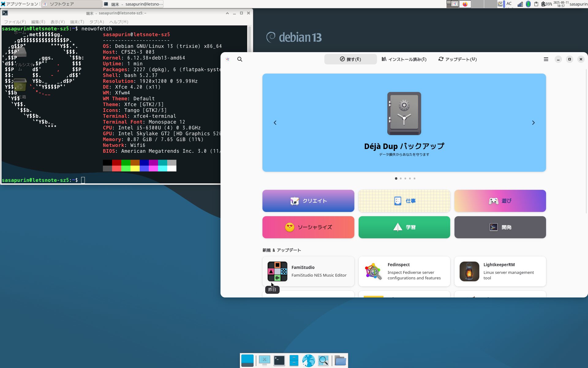The height and width of the screenshot is (368, 588).
Task: Click the 2025-08-11 10:57 clock
Action: [561, 4]
